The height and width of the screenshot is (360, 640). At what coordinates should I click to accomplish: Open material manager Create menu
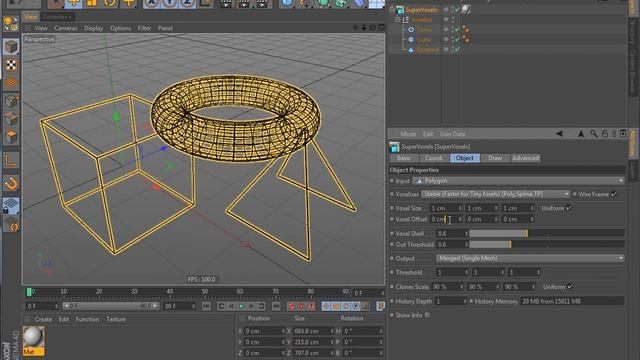[x=43, y=319]
